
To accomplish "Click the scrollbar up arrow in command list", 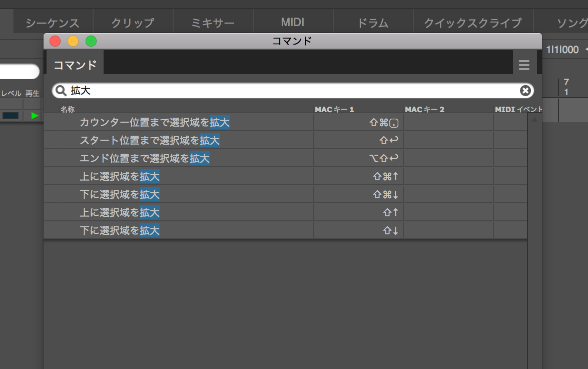I will pyautogui.click(x=534, y=119).
